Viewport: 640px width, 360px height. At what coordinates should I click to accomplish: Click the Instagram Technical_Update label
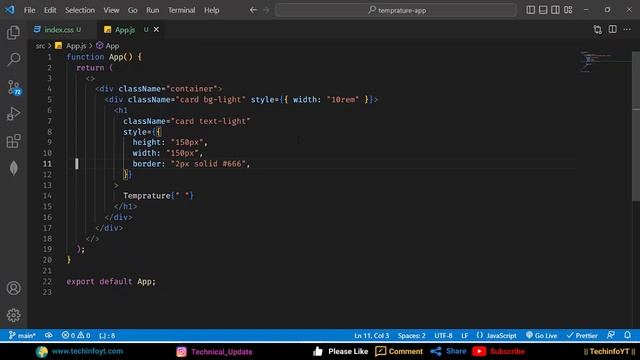[222, 351]
